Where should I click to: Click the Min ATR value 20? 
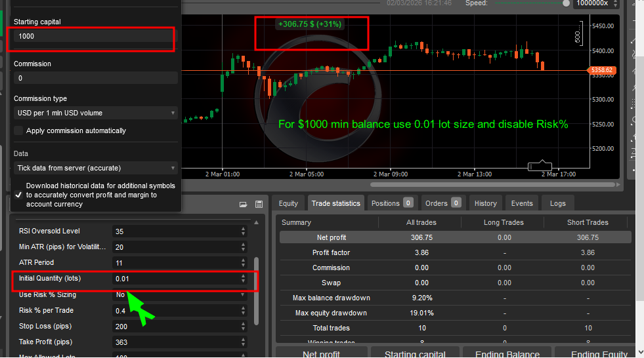[119, 247]
